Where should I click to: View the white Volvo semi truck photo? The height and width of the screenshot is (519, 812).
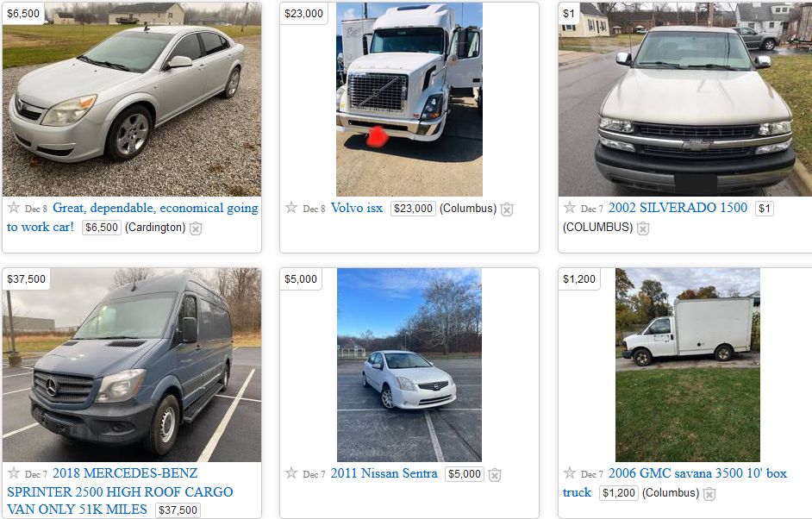[409, 99]
